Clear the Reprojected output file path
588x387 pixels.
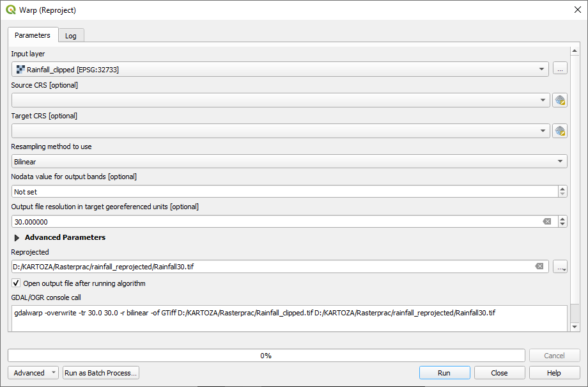tap(539, 267)
